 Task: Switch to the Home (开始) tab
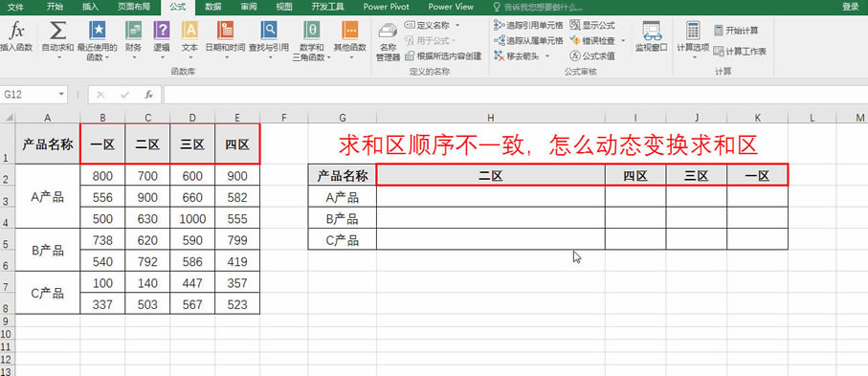click(55, 7)
